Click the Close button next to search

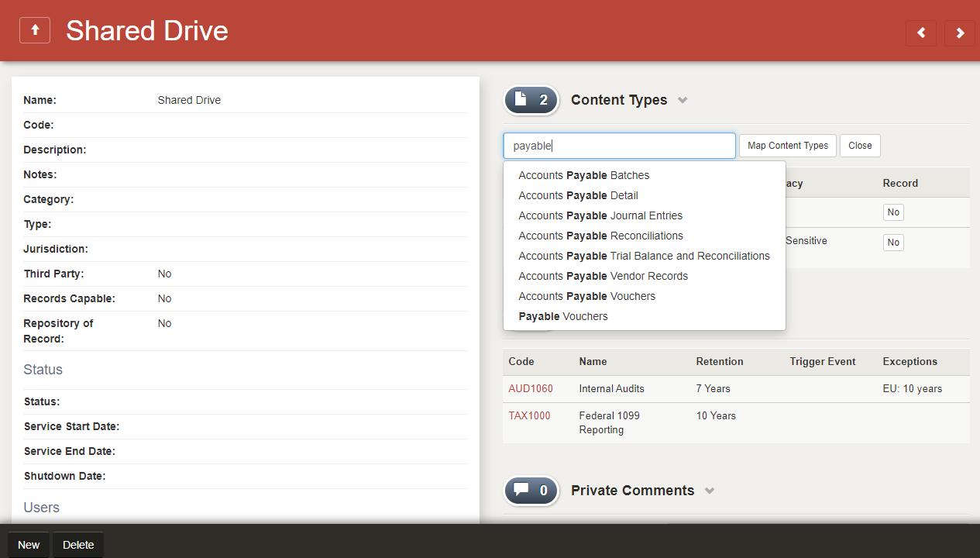click(860, 146)
